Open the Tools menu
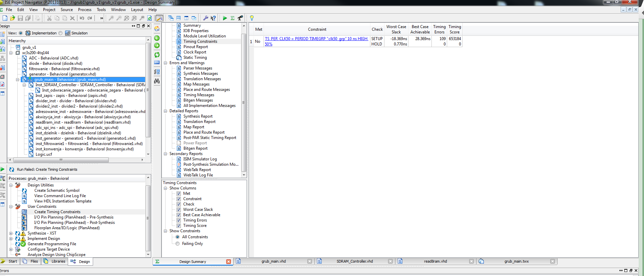Screen dimensions: 644x276 tap(101, 10)
